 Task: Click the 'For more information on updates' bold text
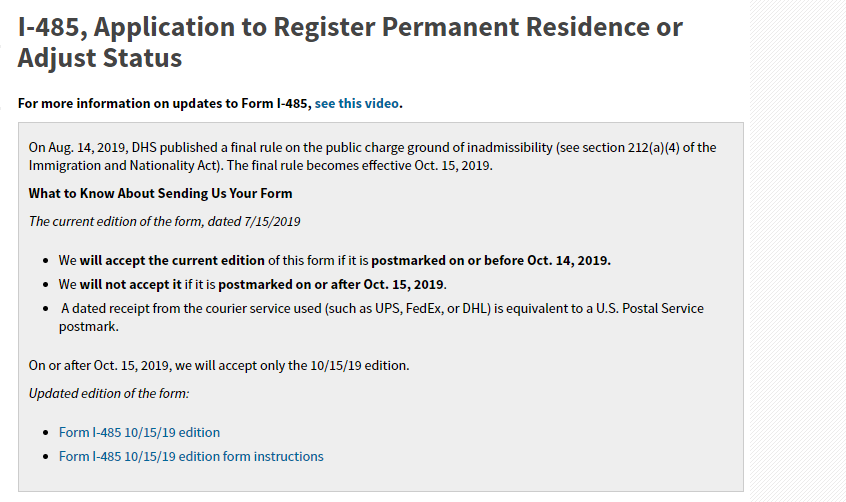[x=165, y=103]
